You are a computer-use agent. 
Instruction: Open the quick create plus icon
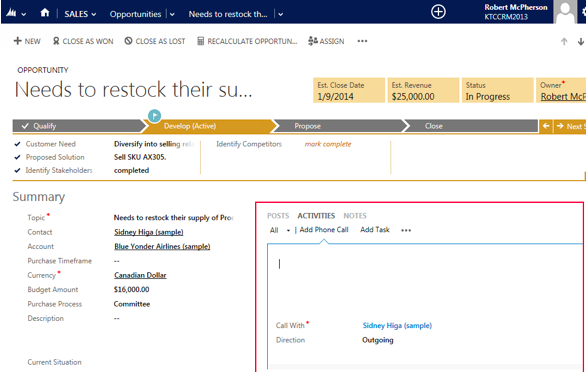point(438,12)
